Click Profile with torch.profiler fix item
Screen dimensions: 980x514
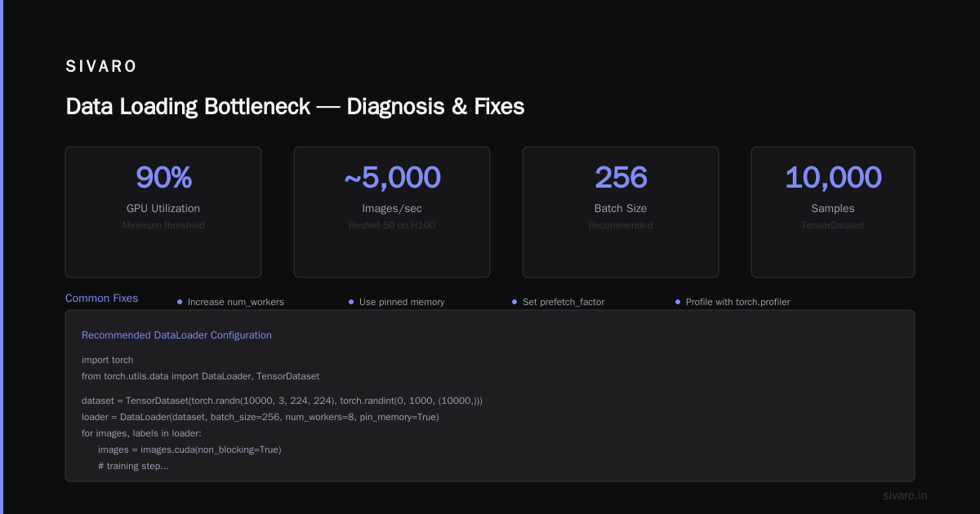(733, 302)
